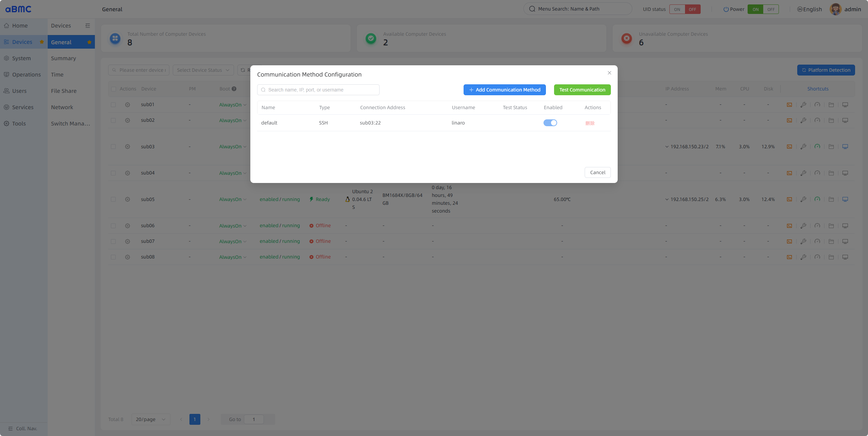Click Add Communication Method button

click(504, 90)
